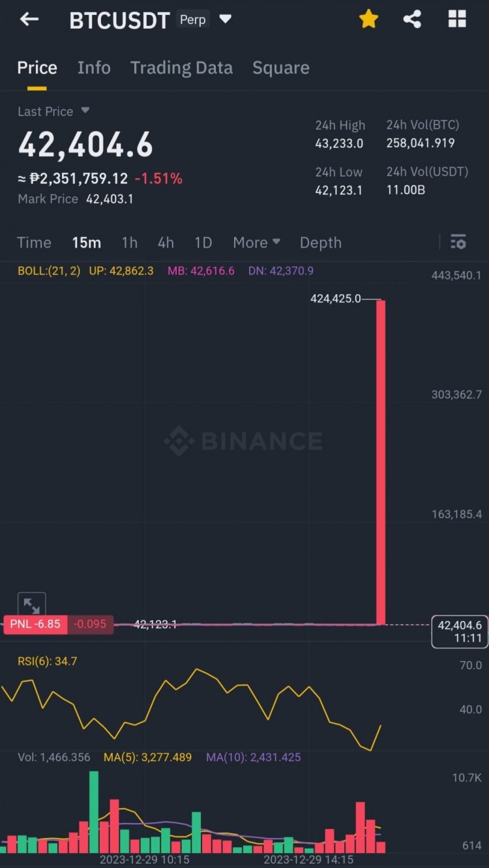The height and width of the screenshot is (868, 489).
Task: Select the 15m timeframe
Action: (x=86, y=243)
